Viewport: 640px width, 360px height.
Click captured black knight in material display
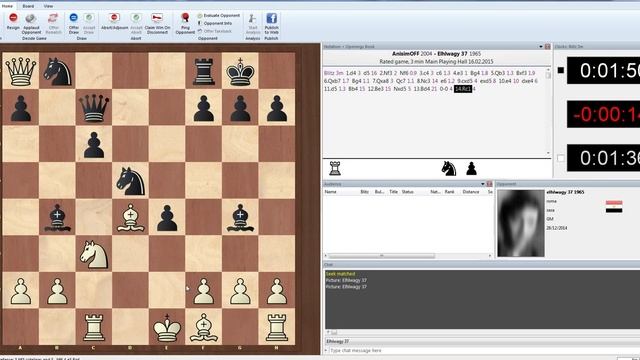[x=449, y=168]
